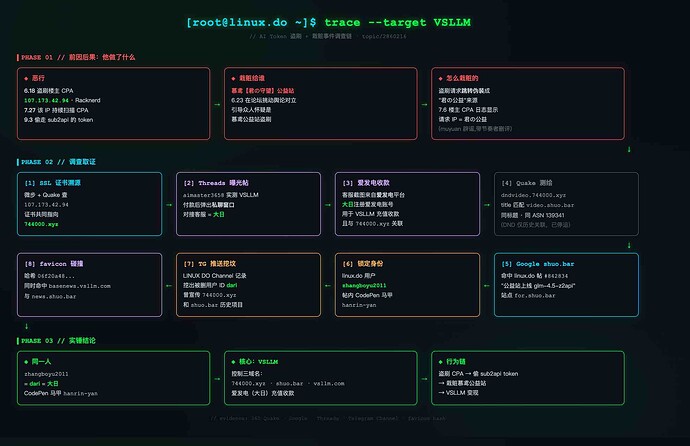
Task: Click grey "107.173.42.94" in the SSL card
Action: pos(46,205)
